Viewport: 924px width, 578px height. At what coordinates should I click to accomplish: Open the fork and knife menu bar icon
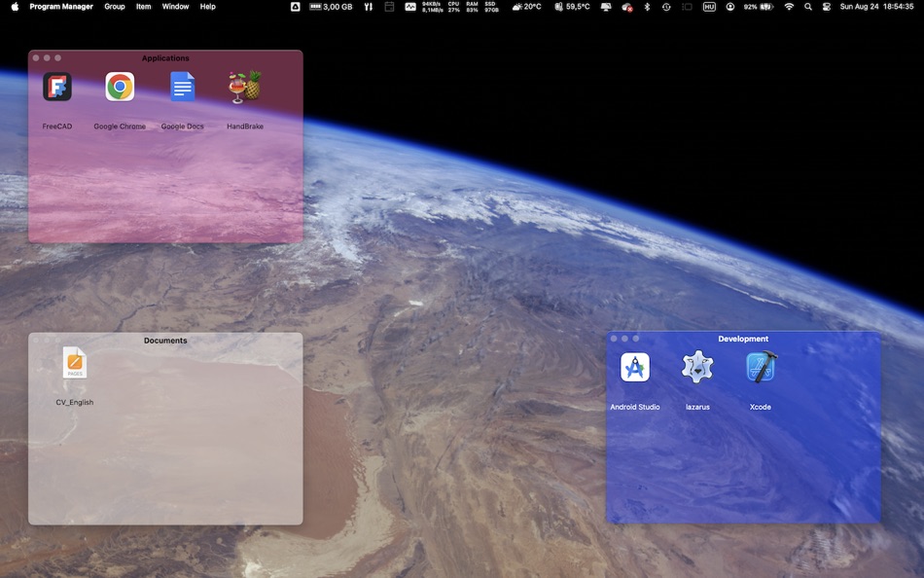(369, 7)
